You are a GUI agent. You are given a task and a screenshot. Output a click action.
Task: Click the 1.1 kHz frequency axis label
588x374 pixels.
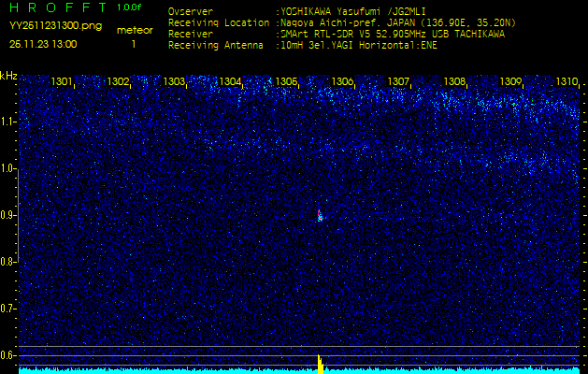[8, 122]
